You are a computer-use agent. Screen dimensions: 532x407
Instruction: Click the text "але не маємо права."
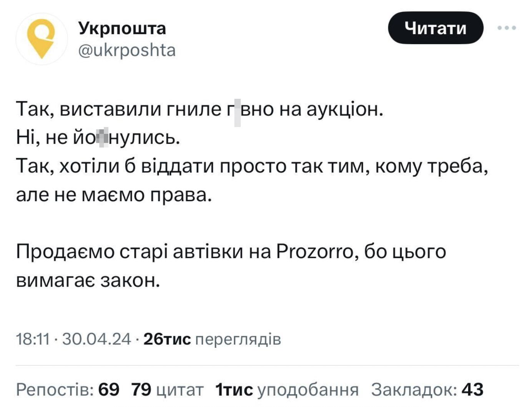[114, 195]
